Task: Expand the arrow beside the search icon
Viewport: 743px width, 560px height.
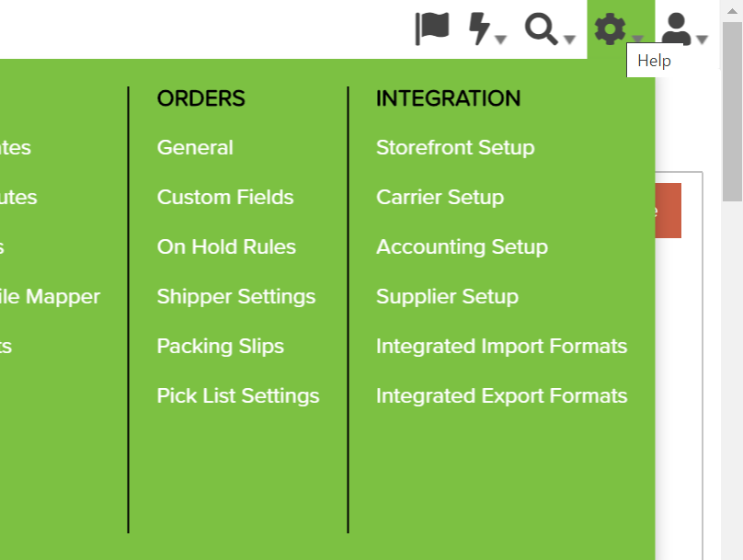Action: click(x=569, y=40)
